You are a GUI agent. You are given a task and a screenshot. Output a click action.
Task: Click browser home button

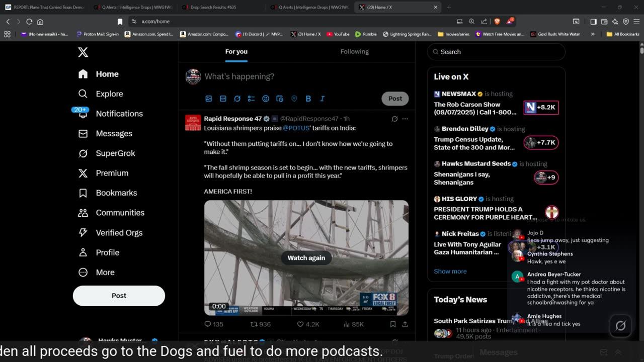click(x=40, y=22)
